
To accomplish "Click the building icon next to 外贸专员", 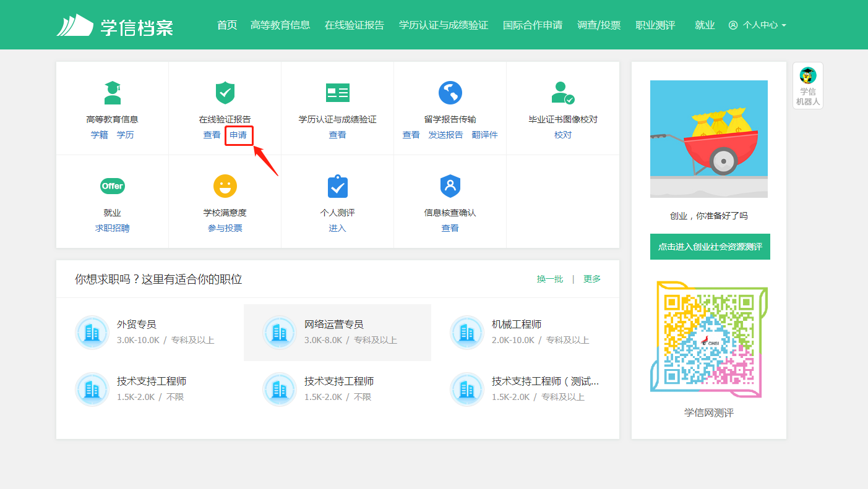I will [x=92, y=333].
